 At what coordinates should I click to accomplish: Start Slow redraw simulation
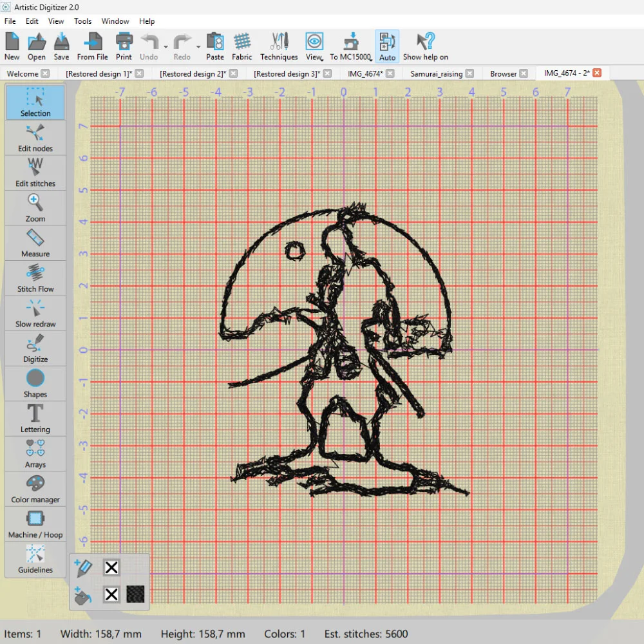[x=35, y=314]
